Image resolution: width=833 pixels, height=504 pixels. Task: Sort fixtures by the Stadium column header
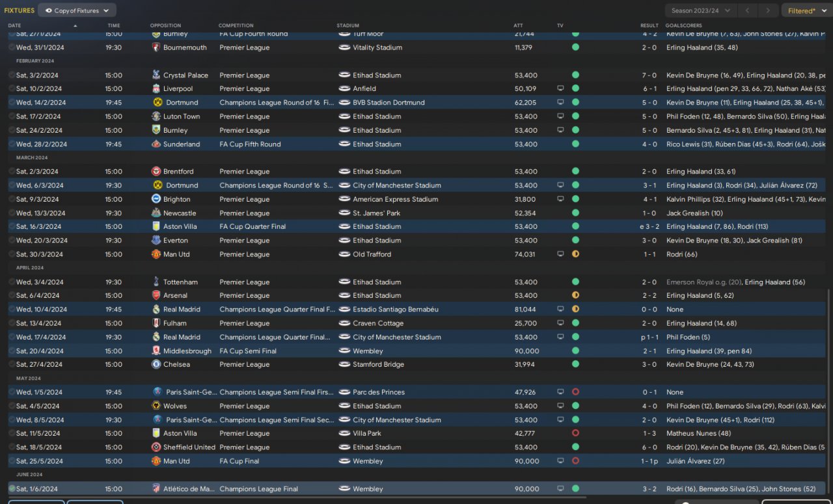click(348, 25)
